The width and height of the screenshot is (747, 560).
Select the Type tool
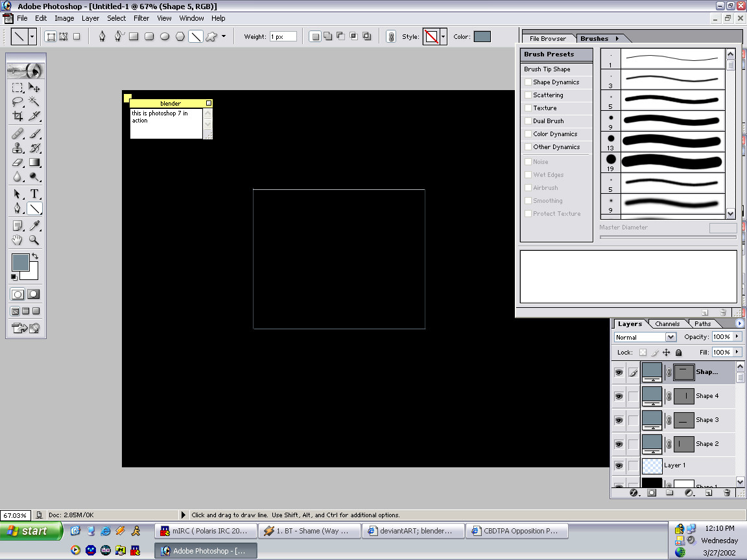point(34,194)
